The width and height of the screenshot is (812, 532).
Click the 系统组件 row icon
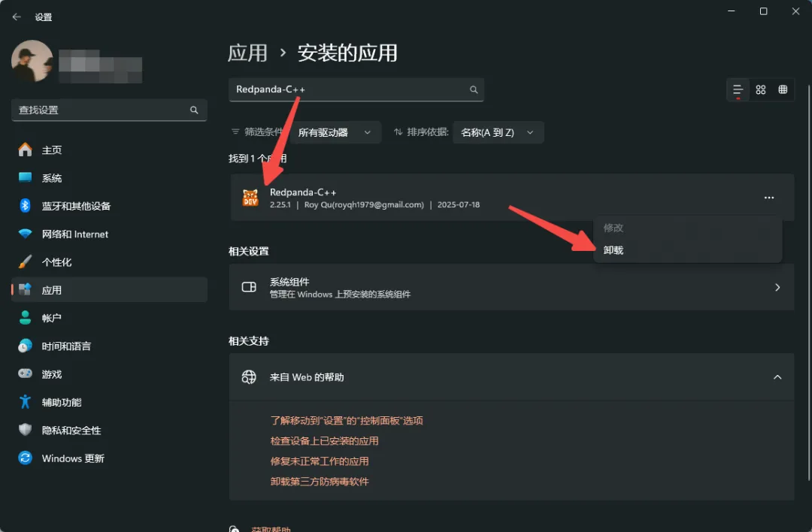(249, 287)
